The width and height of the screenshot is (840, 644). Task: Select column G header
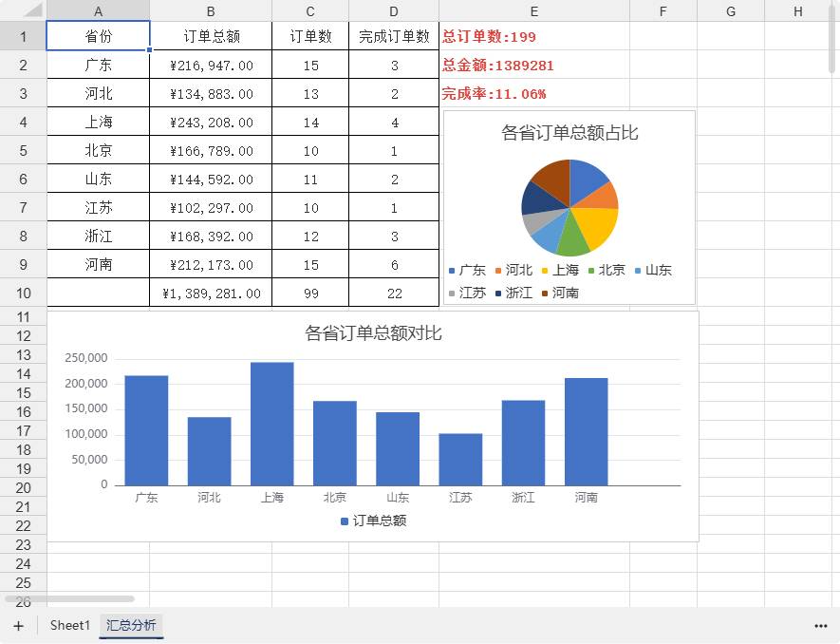731,11
